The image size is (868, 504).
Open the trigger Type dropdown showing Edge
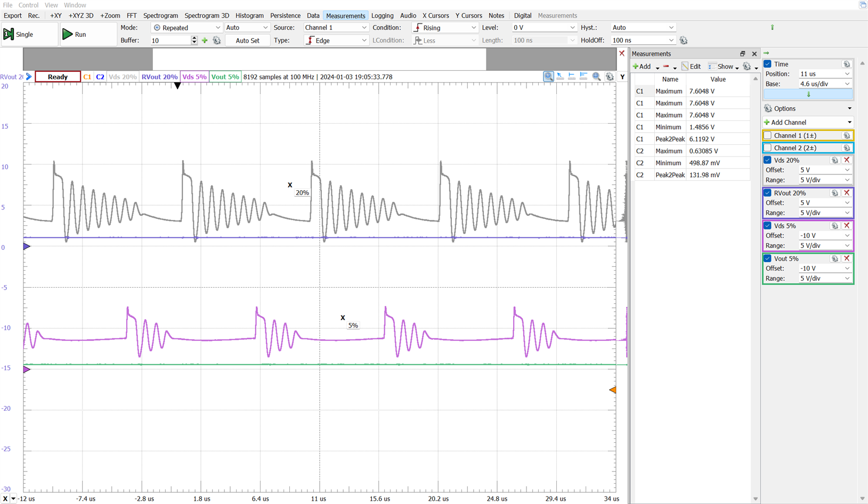[x=336, y=40]
